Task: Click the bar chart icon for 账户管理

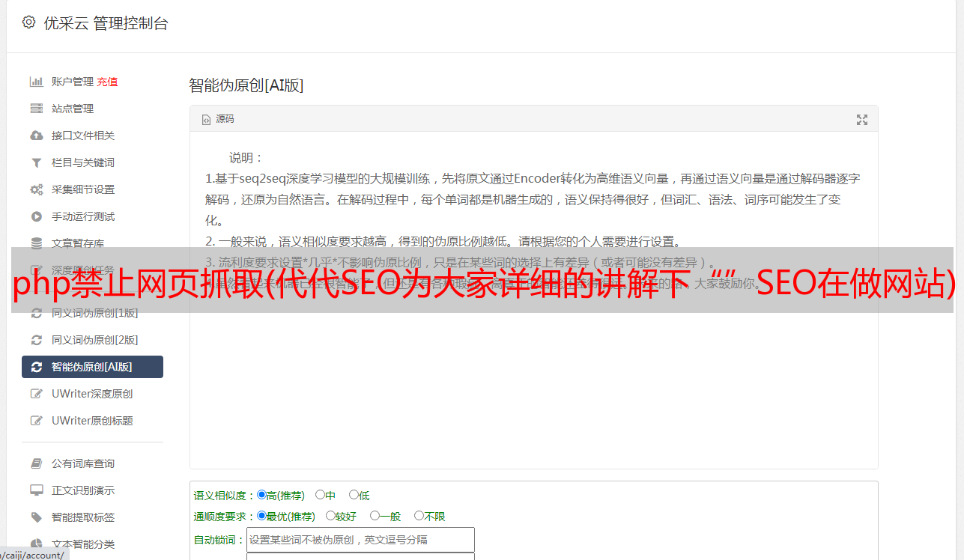Action: click(36, 82)
